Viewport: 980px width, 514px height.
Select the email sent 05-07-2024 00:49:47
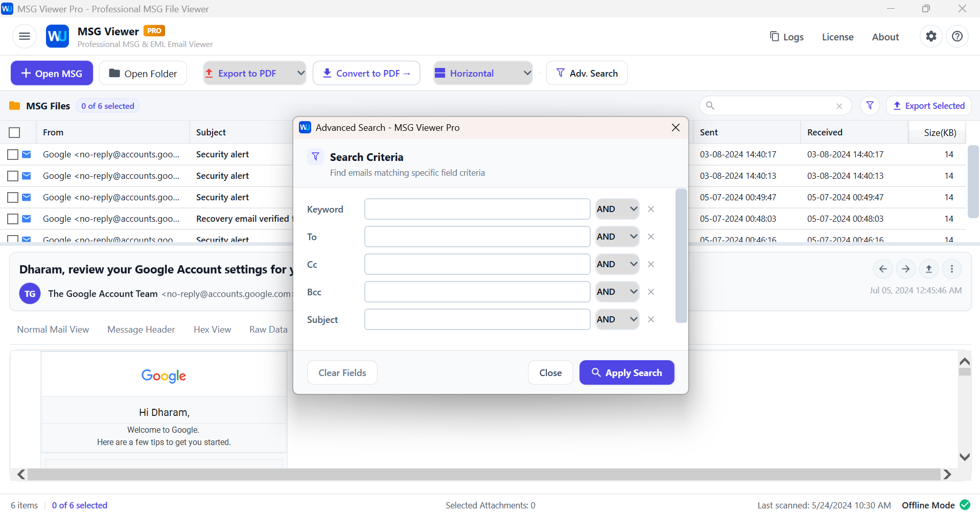(x=13, y=197)
